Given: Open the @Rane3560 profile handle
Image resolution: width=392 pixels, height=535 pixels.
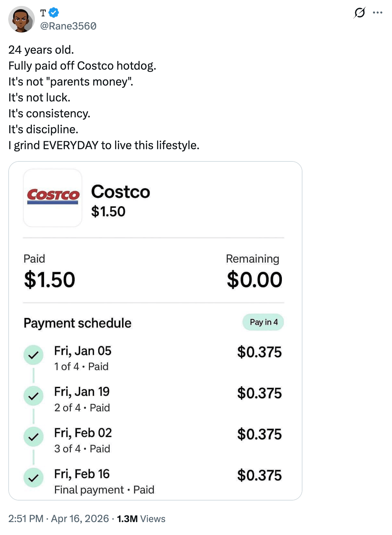Looking at the screenshot, I should pos(68,26).
